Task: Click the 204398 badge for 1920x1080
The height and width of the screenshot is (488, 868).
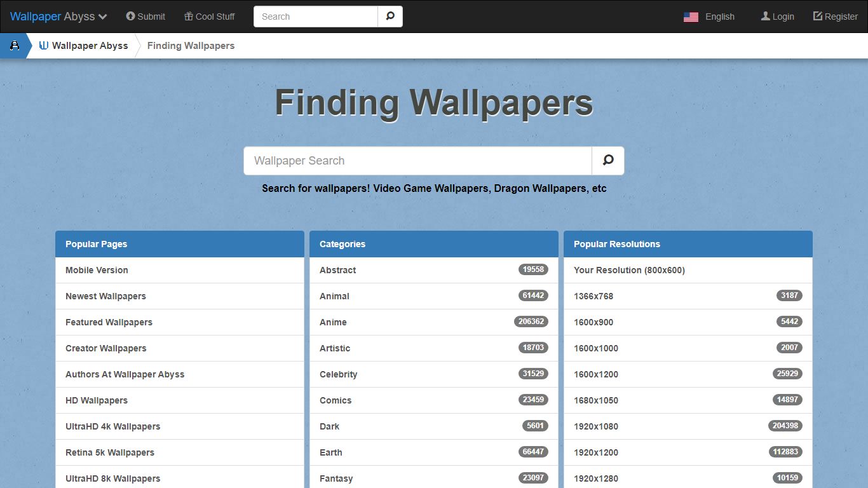Action: point(785,426)
